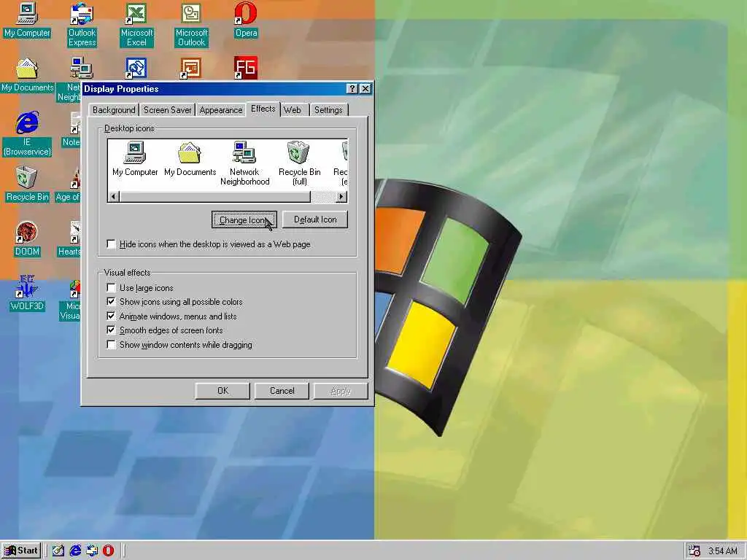Click IE (Browservice) desktop icon
This screenshot has width=747, height=560.
point(27,133)
